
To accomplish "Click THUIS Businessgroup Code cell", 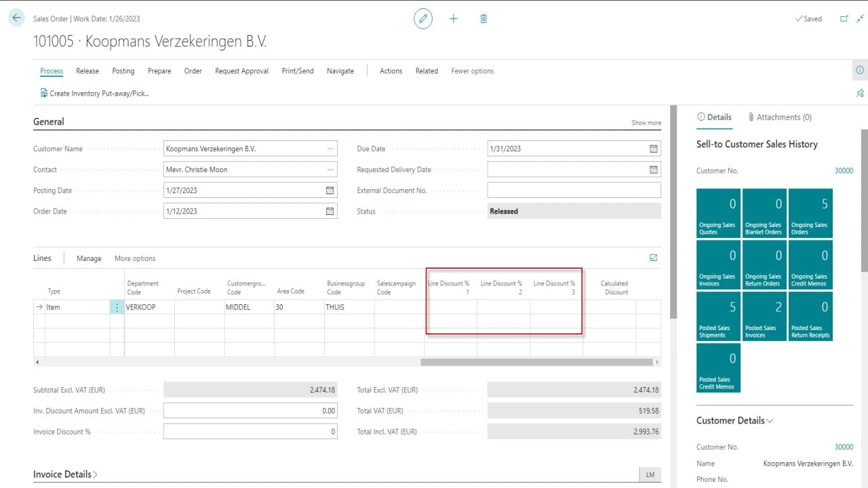I will [x=349, y=308].
